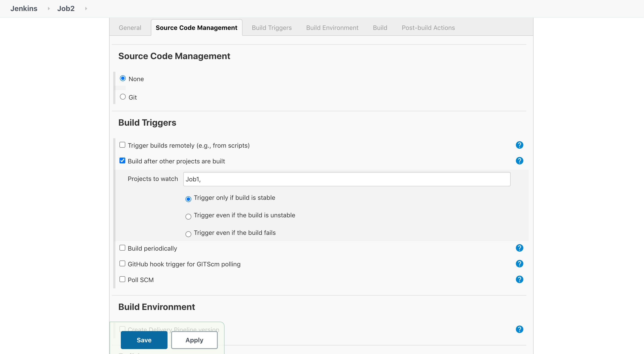The height and width of the screenshot is (354, 644).
Task: Show help icon for Build periodically
Action: click(x=519, y=248)
